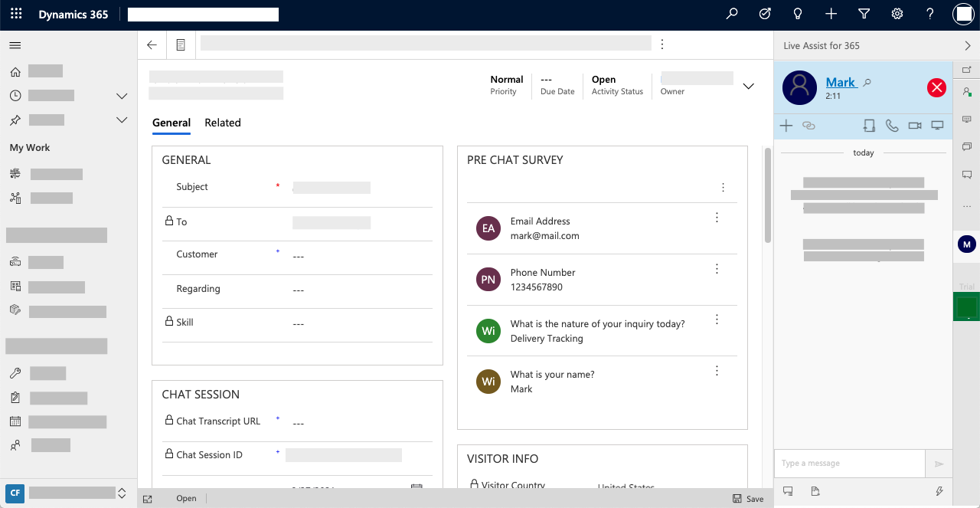
Task: Open the stacked chats icon in sidebar
Action: point(966,146)
